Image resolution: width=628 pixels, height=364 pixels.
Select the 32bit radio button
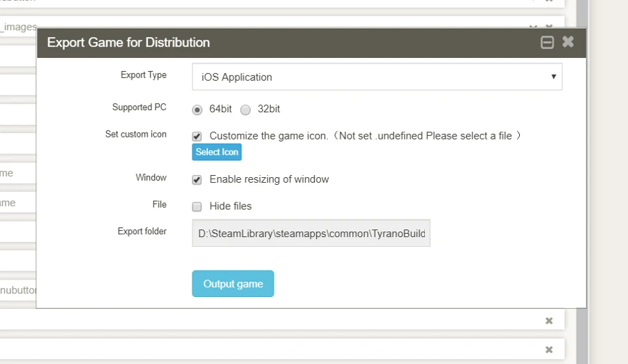tap(246, 109)
